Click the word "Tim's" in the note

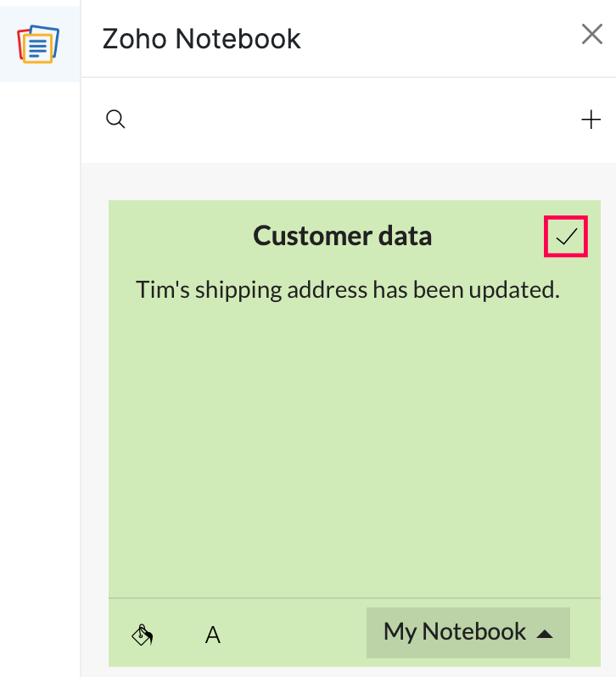[x=163, y=290]
